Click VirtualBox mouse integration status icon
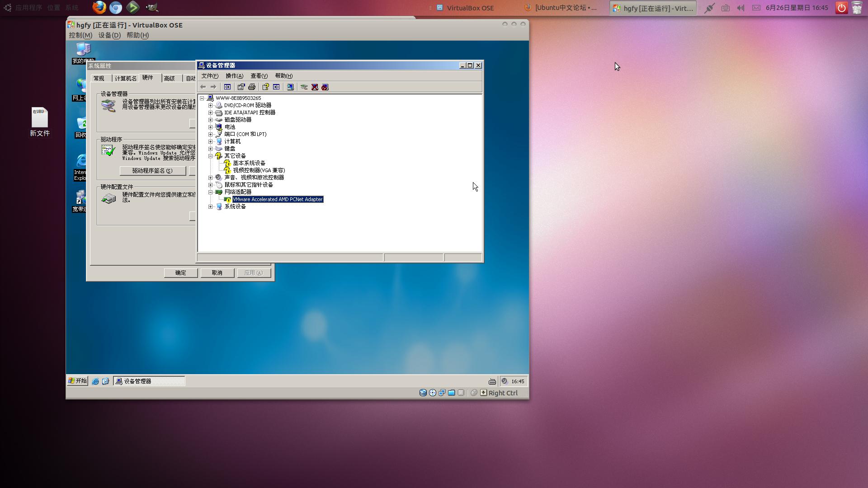The image size is (868, 488). [x=474, y=393]
